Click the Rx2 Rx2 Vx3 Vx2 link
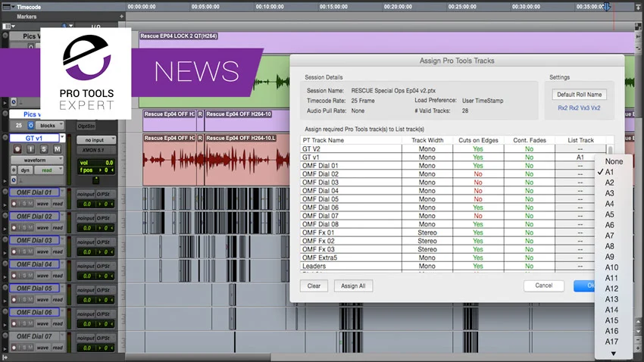Viewport: 644px width, 362px height. click(x=579, y=108)
